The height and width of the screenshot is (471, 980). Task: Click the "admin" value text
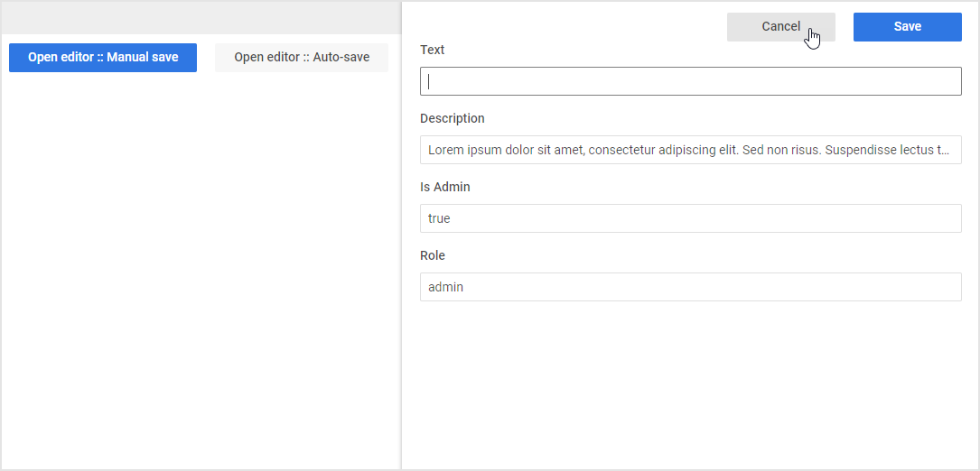(445, 287)
